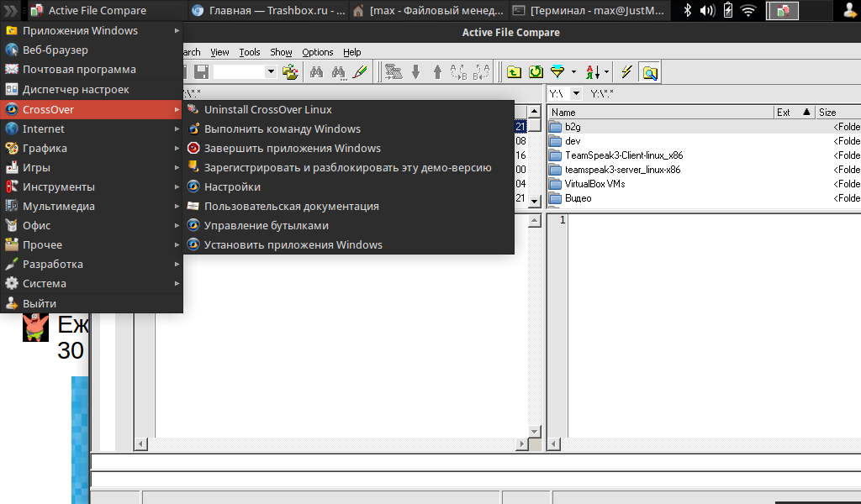Viewport: 861px width, 504px height.
Task: Launch Веб-браузер from the menu
Action: [92, 50]
